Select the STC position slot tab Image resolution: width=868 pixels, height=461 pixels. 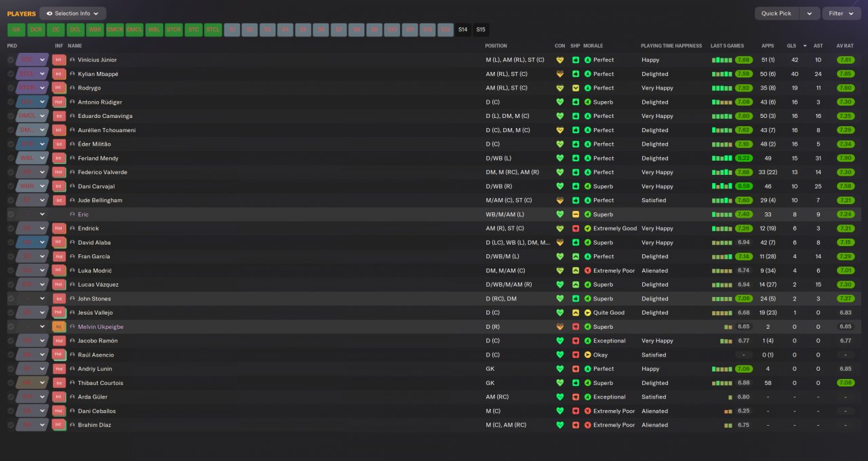coord(193,30)
